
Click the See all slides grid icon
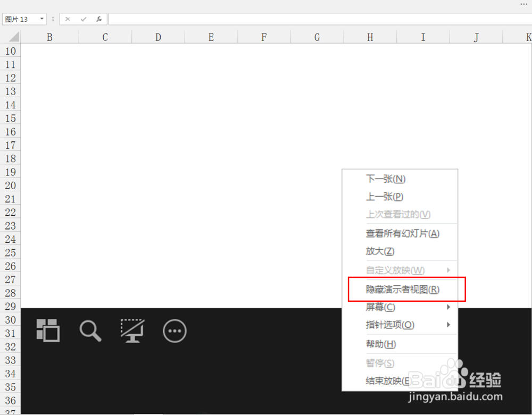point(48,331)
